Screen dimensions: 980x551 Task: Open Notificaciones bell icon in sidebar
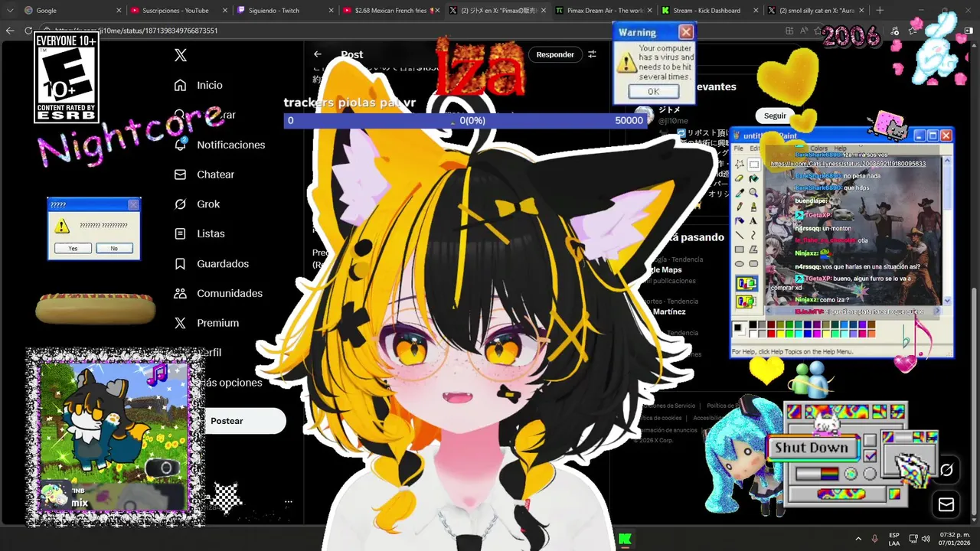(180, 145)
